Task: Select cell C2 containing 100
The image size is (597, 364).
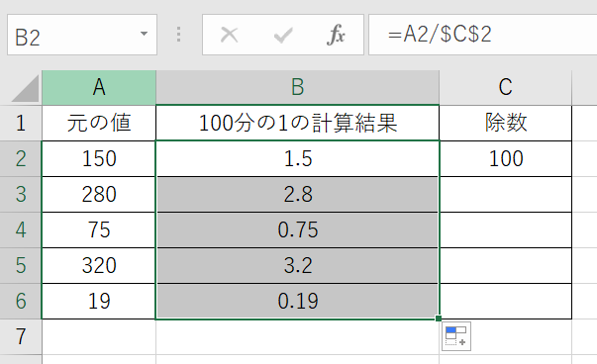Action: click(506, 158)
